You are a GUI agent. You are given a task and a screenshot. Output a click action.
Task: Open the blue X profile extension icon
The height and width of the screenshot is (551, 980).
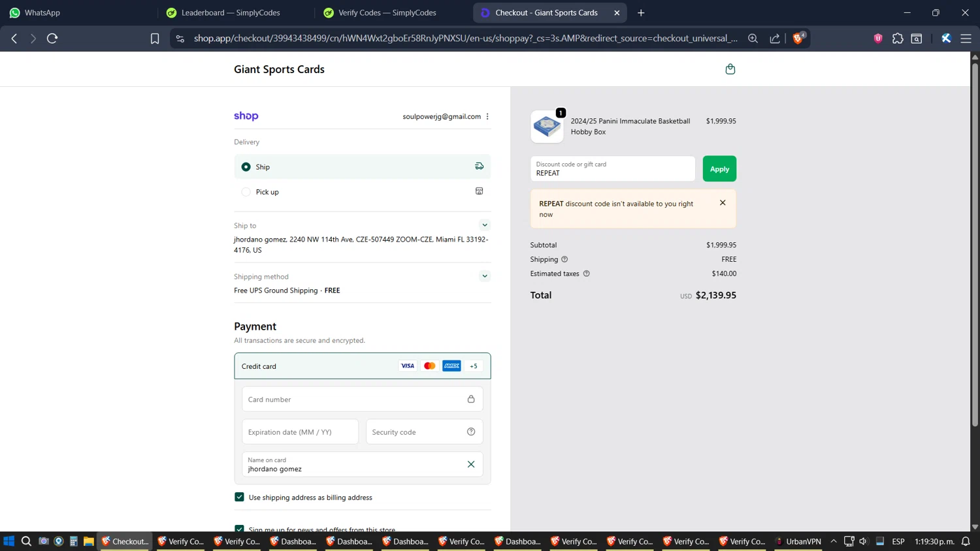pyautogui.click(x=946, y=39)
